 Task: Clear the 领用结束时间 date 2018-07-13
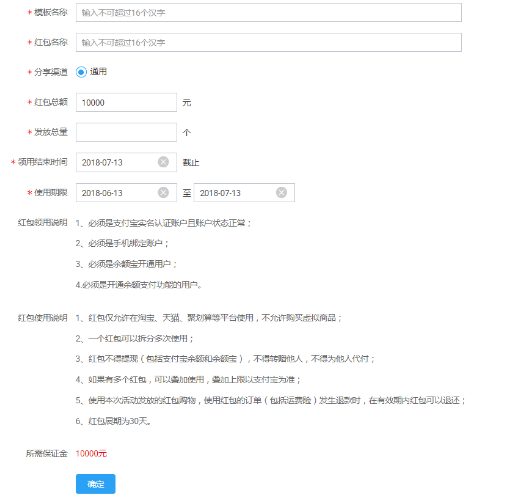[163, 162]
